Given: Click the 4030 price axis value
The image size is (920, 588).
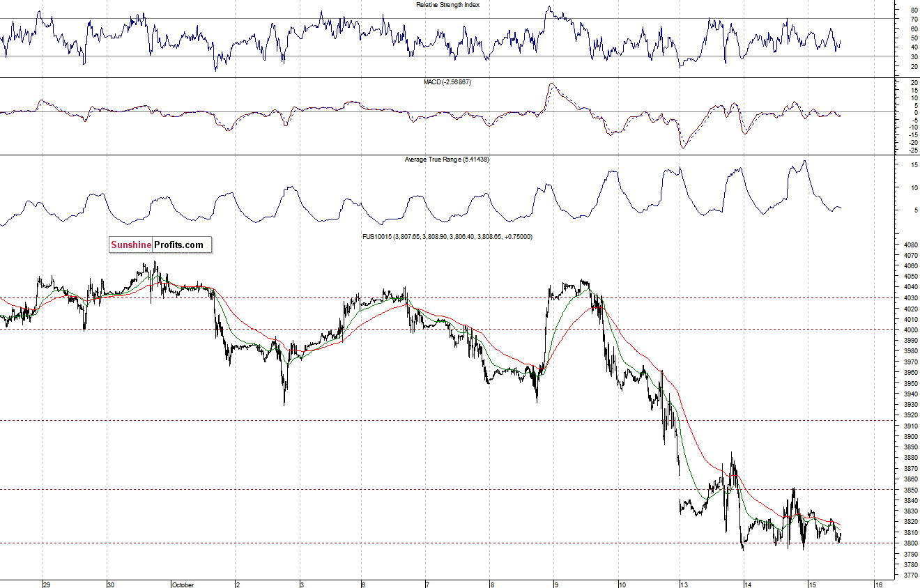Looking at the screenshot, I should (x=910, y=298).
